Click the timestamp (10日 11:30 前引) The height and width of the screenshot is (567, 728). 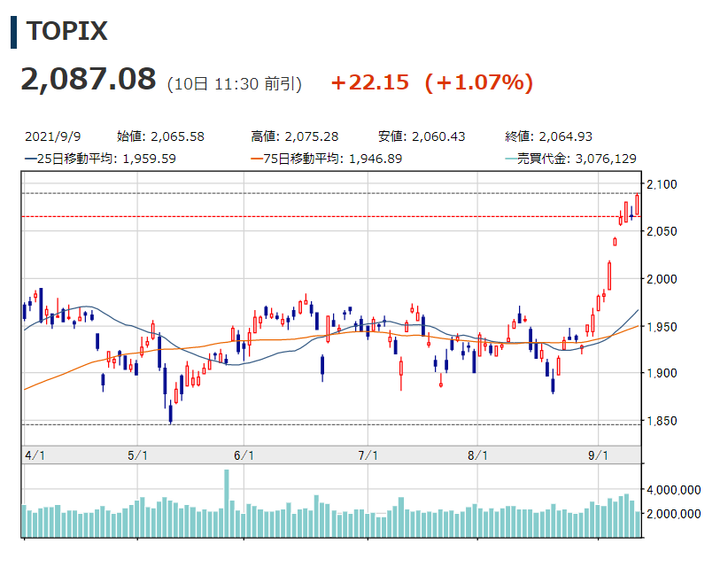tap(235, 83)
